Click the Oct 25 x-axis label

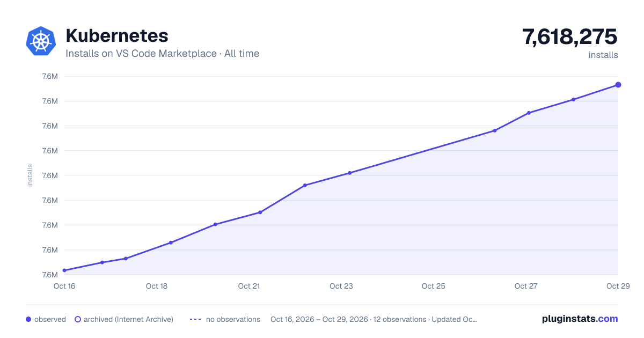coord(434,286)
